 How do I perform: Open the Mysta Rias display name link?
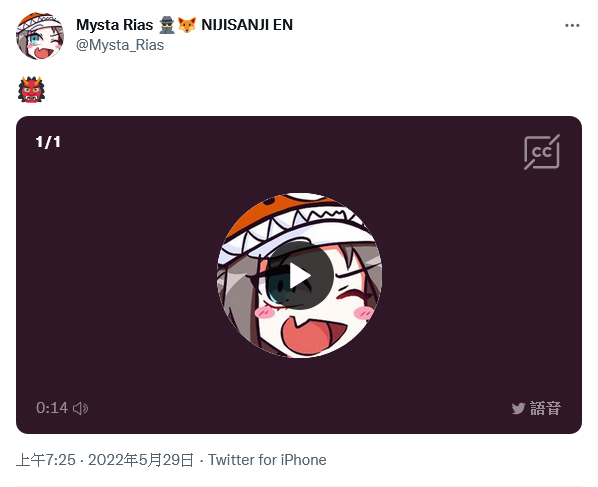(114, 25)
